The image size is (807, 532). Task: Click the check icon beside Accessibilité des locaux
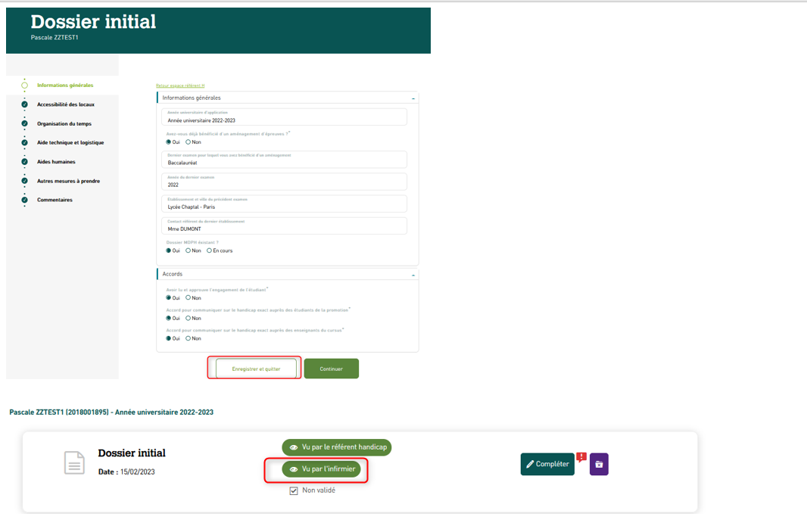point(24,104)
